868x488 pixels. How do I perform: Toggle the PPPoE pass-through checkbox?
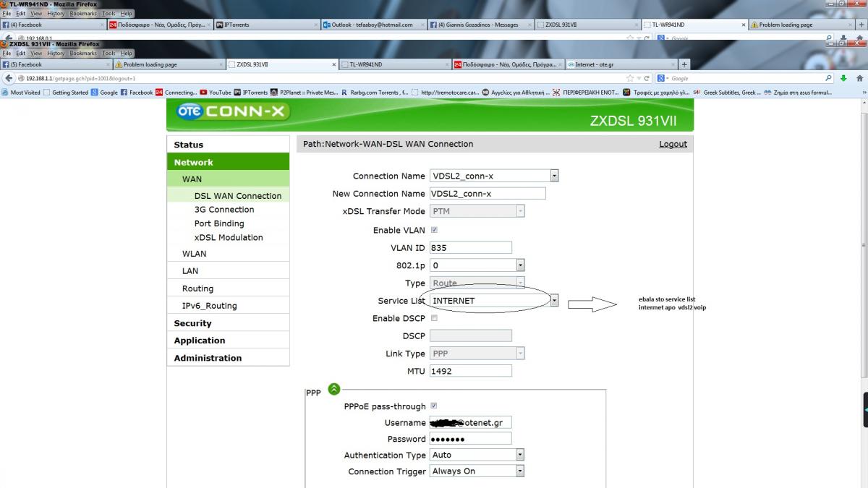point(434,406)
